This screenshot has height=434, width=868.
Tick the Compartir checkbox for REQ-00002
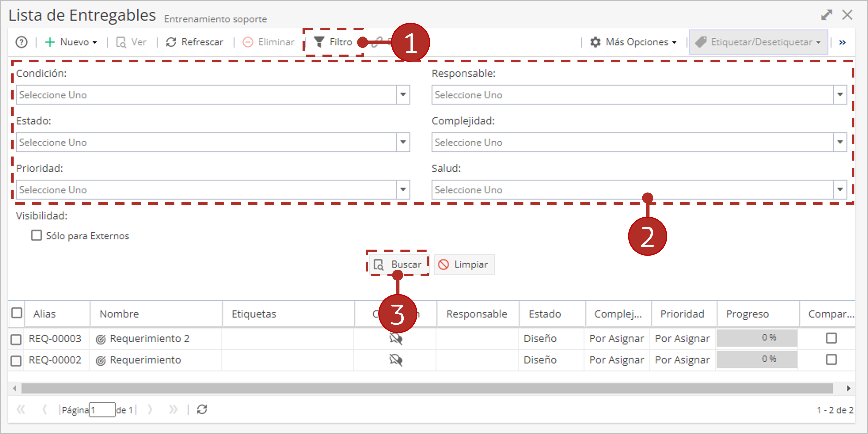tap(831, 360)
